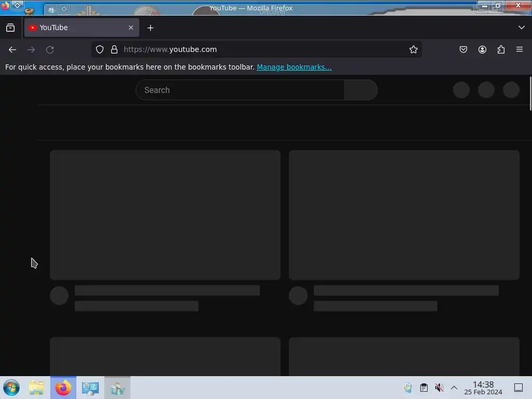The width and height of the screenshot is (532, 399).
Task: Switch to Firefox in the taskbar
Action: click(63, 388)
